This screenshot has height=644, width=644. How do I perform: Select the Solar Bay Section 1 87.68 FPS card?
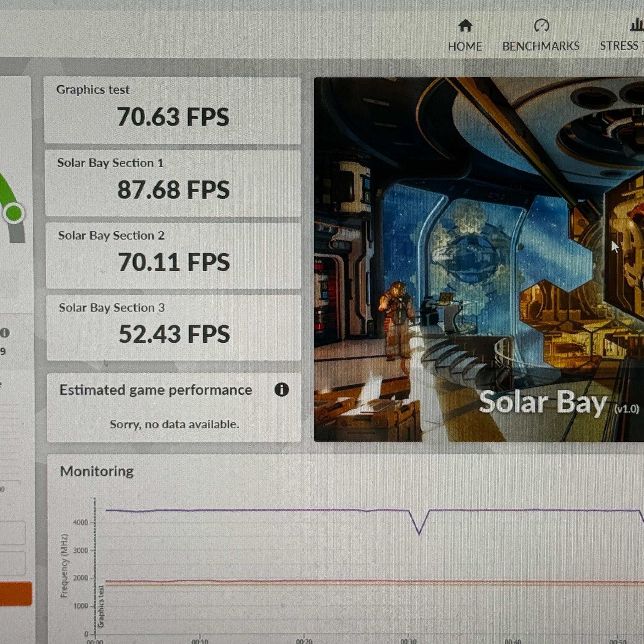coord(173,183)
